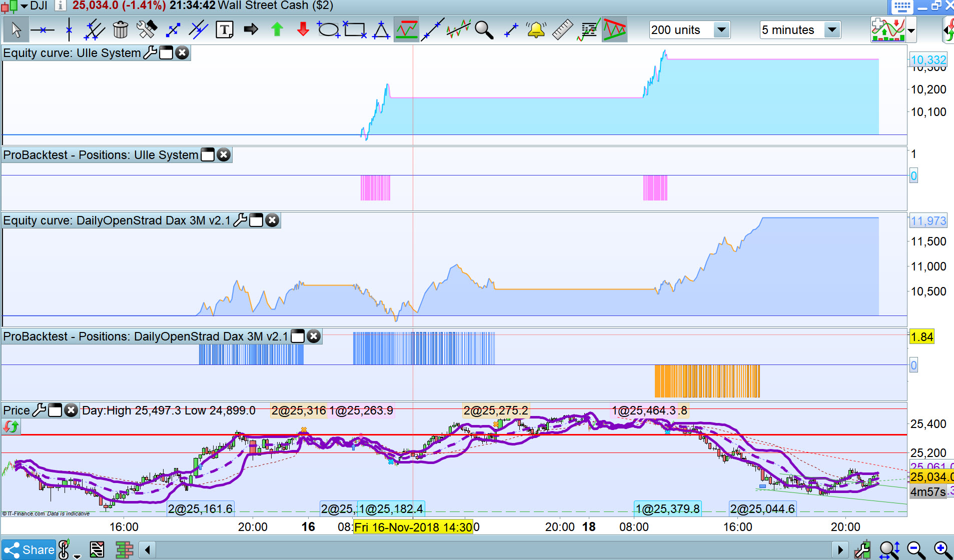
Task: Open the chart properties wrench icon at bottom
Action: click(x=863, y=550)
